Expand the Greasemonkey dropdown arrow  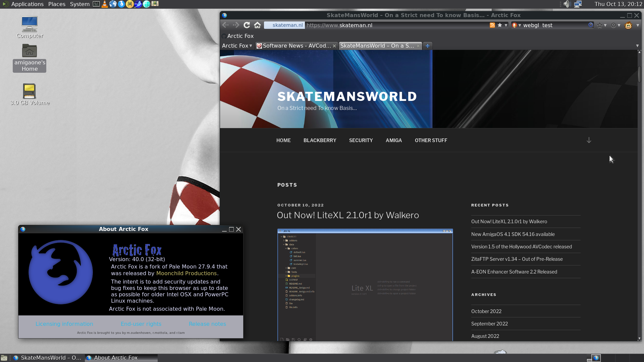point(638,25)
